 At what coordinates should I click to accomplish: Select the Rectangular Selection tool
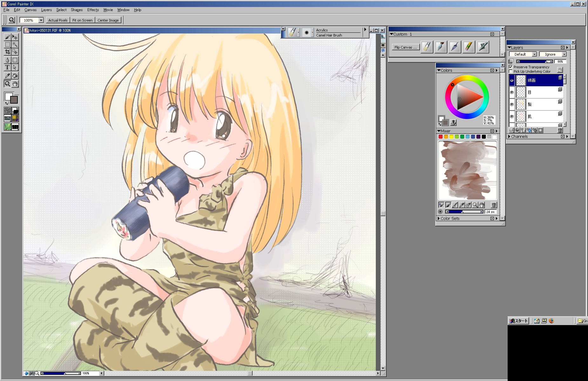8,44
